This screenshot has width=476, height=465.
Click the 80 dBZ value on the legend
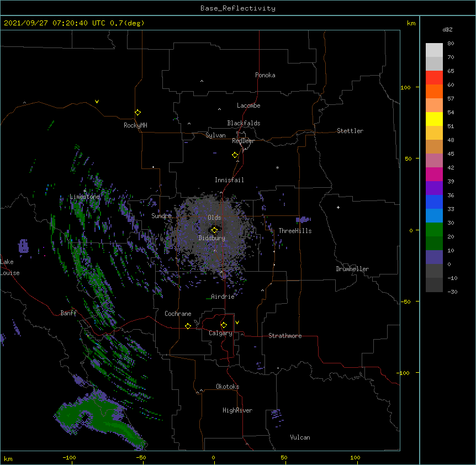[x=451, y=44]
